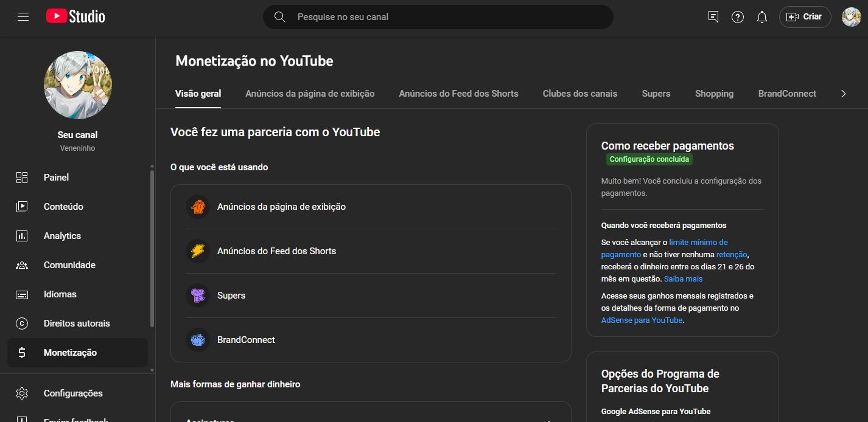
Task: Click the Conteúdo sidebar icon
Action: [22, 207]
